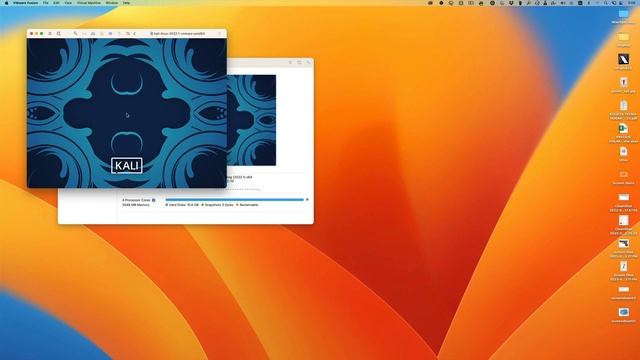Open the Edit menu
This screenshot has width=640, height=360.
coord(56,3)
